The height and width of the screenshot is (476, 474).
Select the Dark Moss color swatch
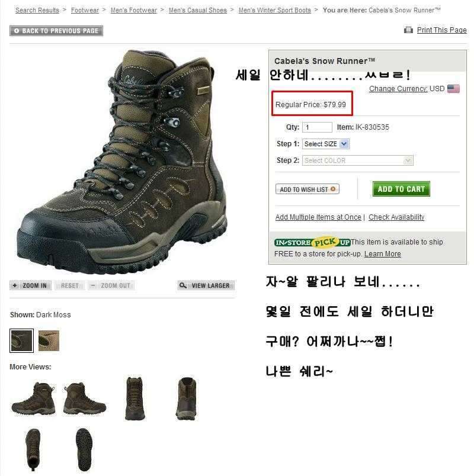point(21,340)
